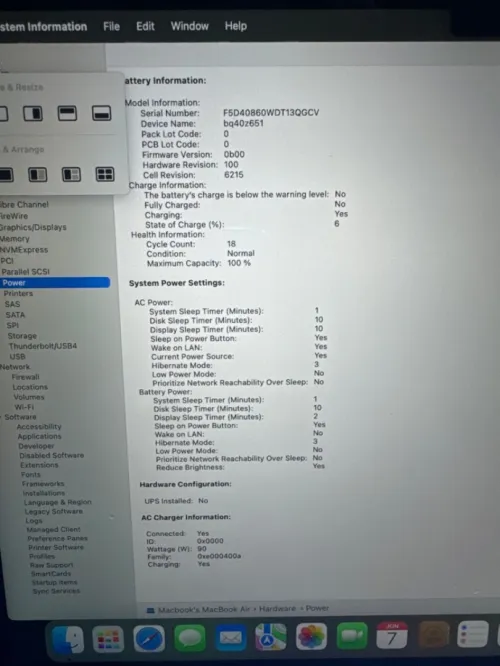
Task: Open Mail app in Dock
Action: 230,638
